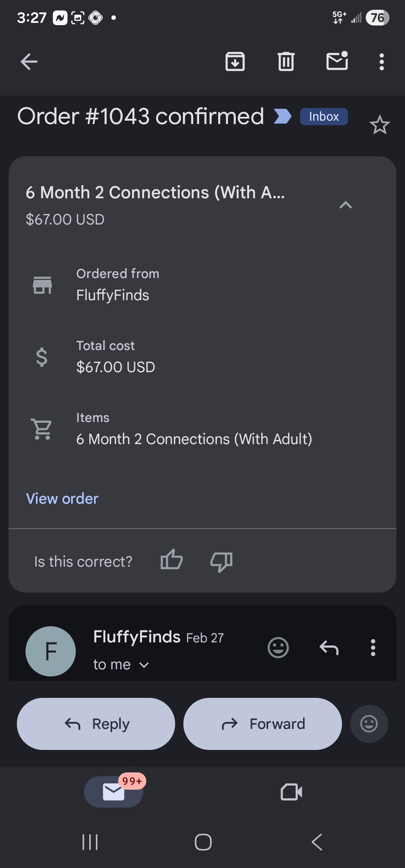Star the Order #1043 email

(379, 125)
